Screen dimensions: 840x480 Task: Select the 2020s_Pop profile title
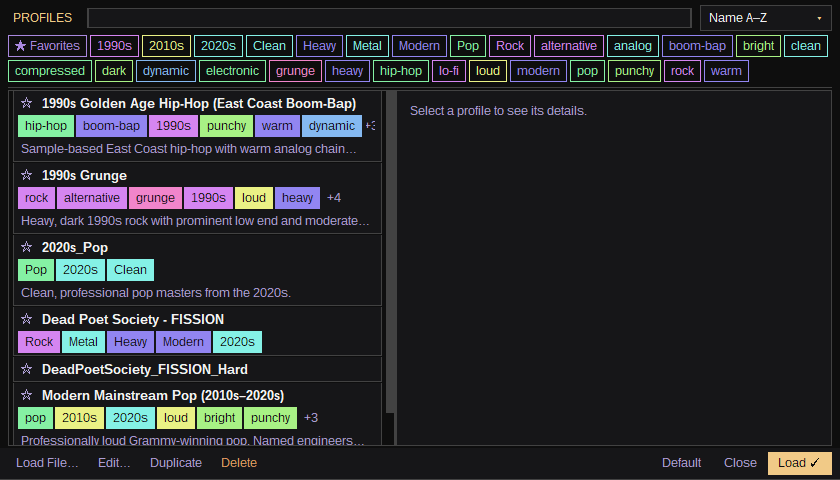(75, 248)
